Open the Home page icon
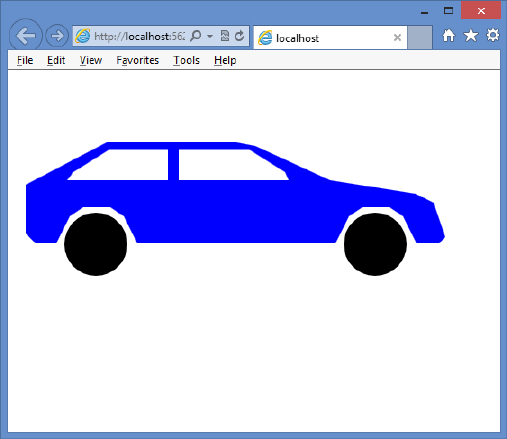The width and height of the screenshot is (507, 439). (x=449, y=35)
